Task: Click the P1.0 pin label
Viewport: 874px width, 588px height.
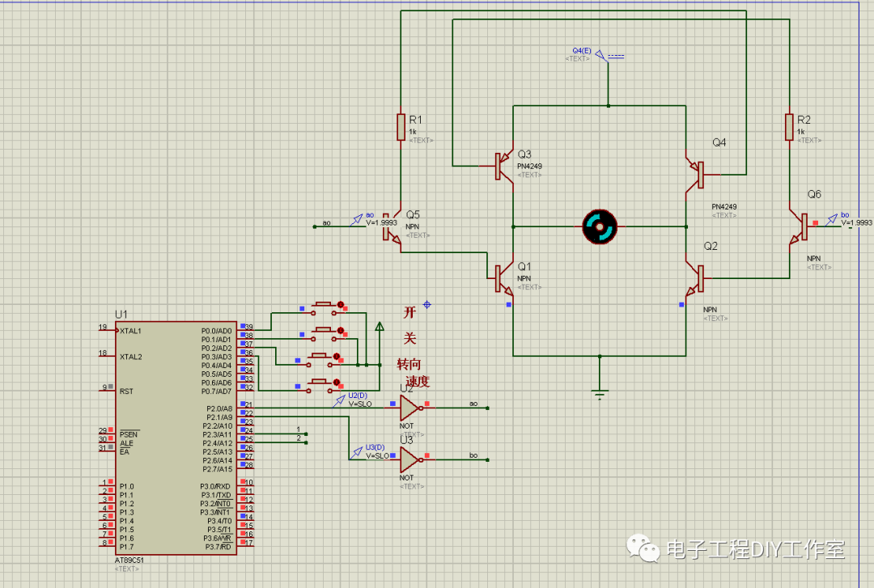Action: (x=126, y=487)
